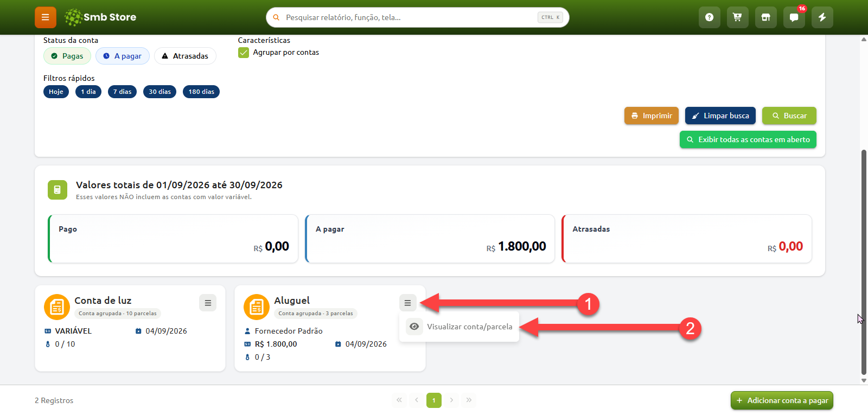Click the calculator icon beside Valores totais
This screenshot has width=868, height=415.
pyautogui.click(x=58, y=190)
